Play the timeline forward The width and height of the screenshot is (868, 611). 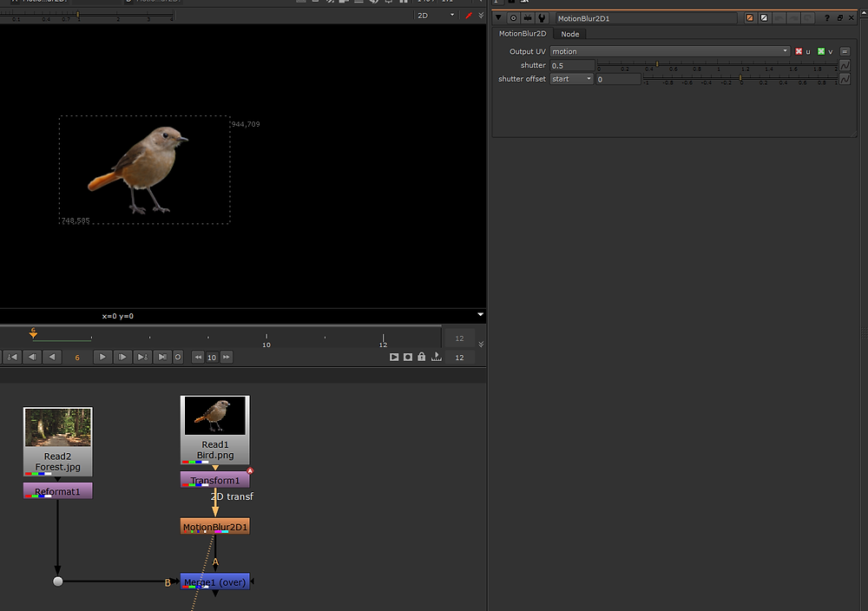102,357
